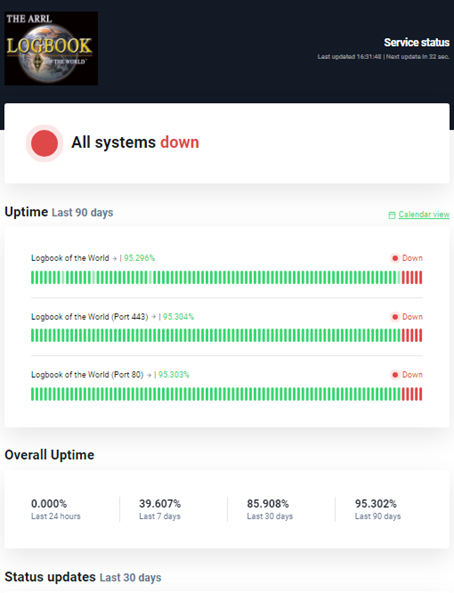The image size is (454, 593).
Task: Click the Down label for the Port 443 monitor
Action: pos(412,317)
